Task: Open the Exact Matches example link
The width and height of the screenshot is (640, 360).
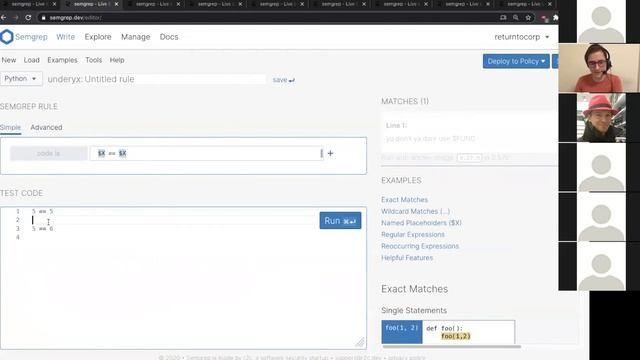Action: tap(404, 200)
